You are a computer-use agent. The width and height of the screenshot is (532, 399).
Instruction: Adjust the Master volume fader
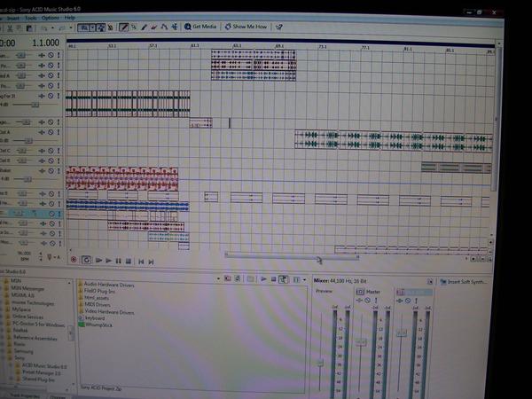click(361, 342)
